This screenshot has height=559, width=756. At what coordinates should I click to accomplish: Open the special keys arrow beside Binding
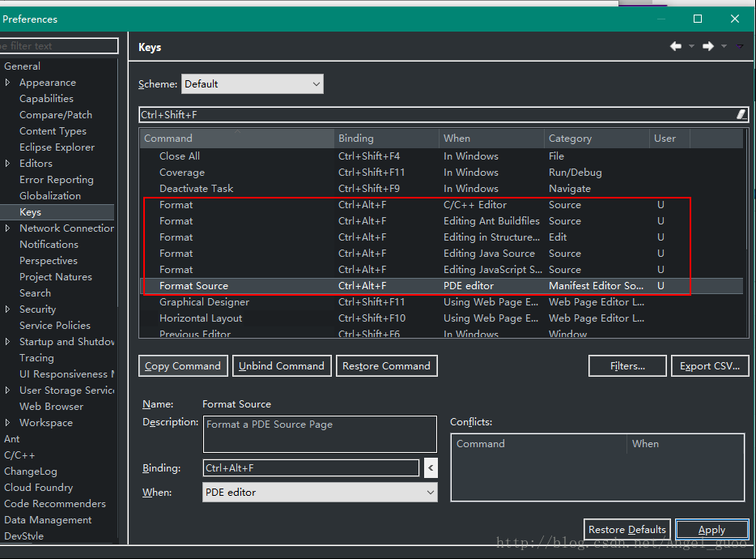tap(431, 467)
